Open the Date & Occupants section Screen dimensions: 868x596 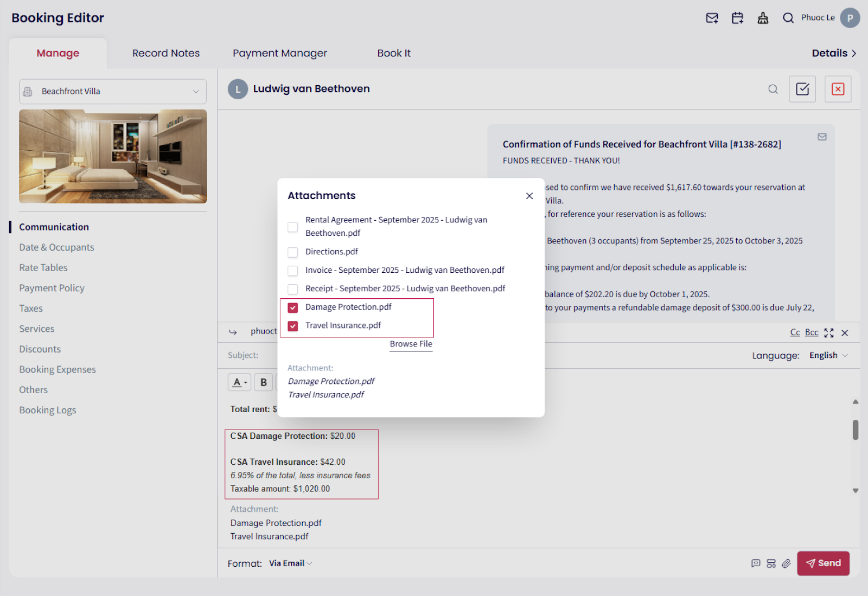(57, 247)
